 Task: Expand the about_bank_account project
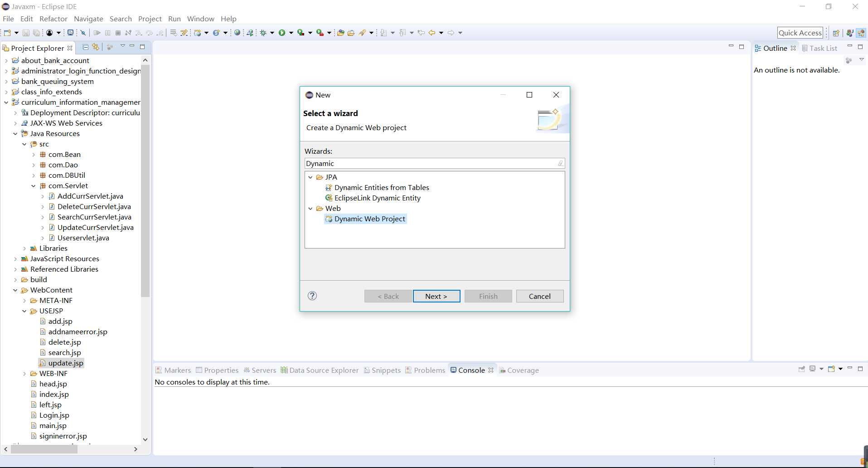[6, 61]
